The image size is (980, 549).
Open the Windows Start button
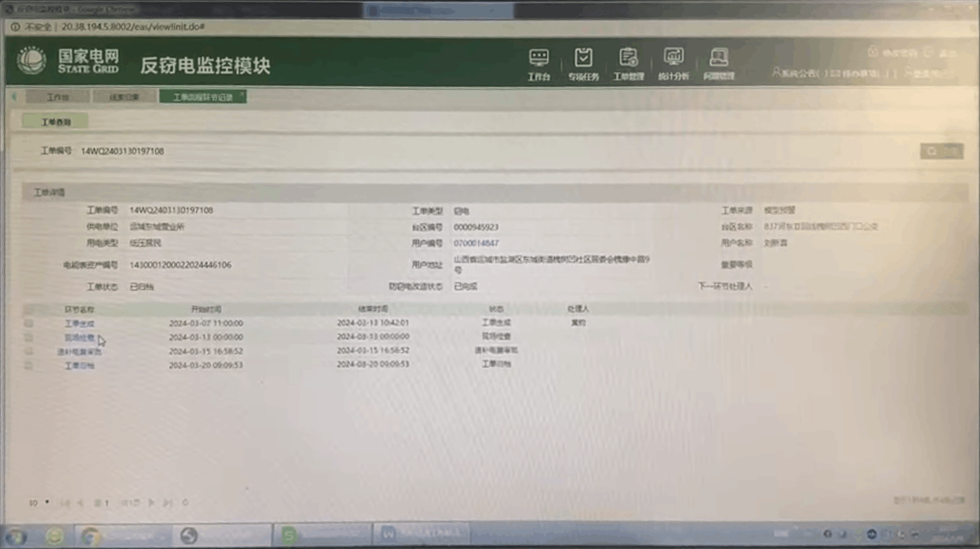pos(16,536)
